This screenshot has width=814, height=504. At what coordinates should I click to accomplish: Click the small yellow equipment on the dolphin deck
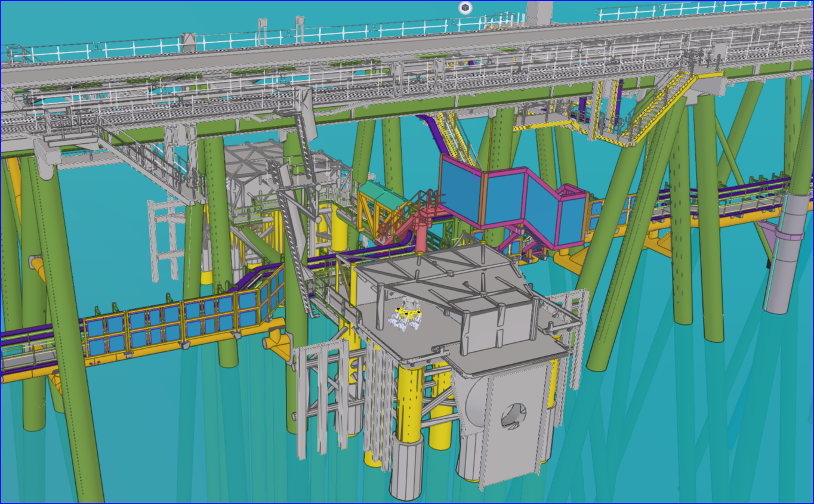pos(409,310)
